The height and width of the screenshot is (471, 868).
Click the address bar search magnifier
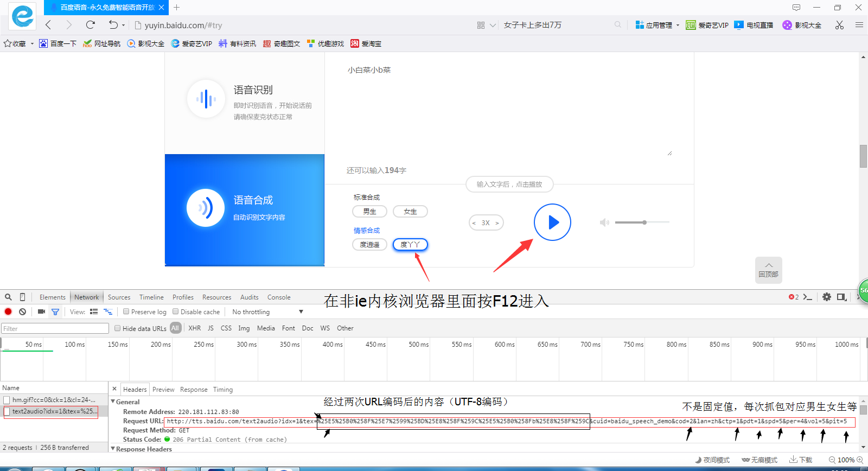pos(618,24)
